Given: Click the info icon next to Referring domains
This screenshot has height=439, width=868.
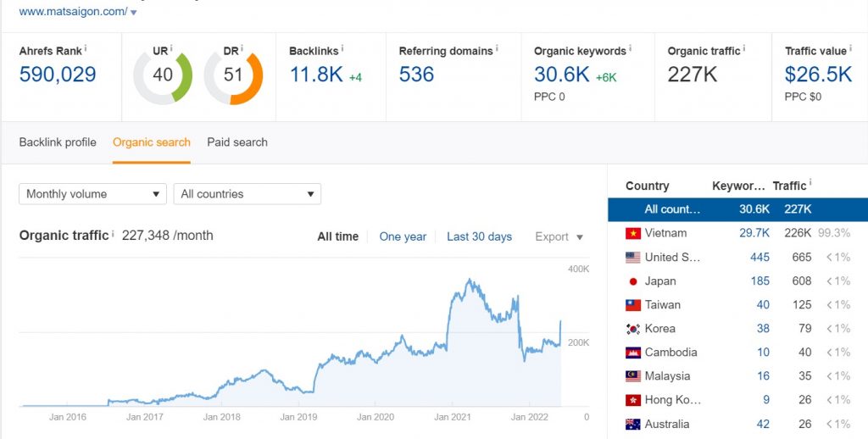Looking at the screenshot, I should tap(497, 48).
